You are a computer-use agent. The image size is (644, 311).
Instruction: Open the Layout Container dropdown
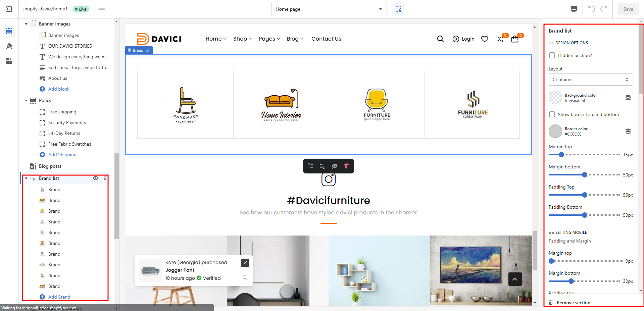point(590,80)
